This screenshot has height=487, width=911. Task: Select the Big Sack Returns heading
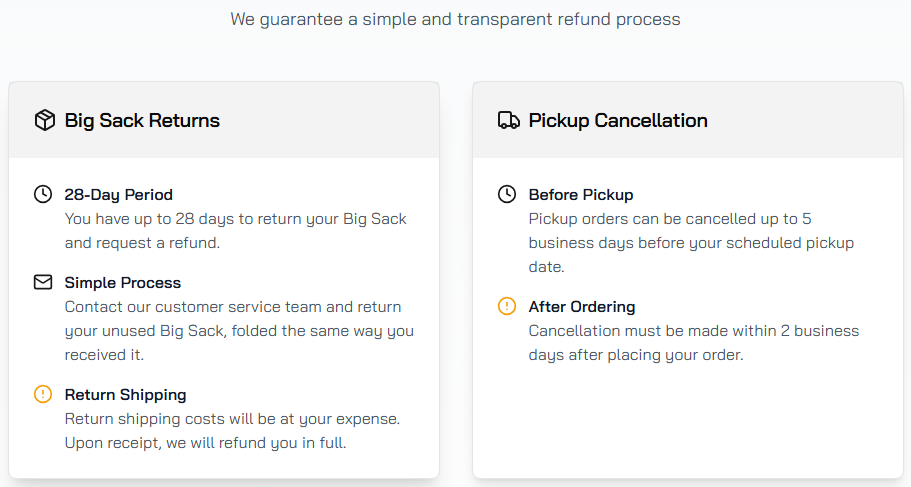pyautogui.click(x=142, y=121)
